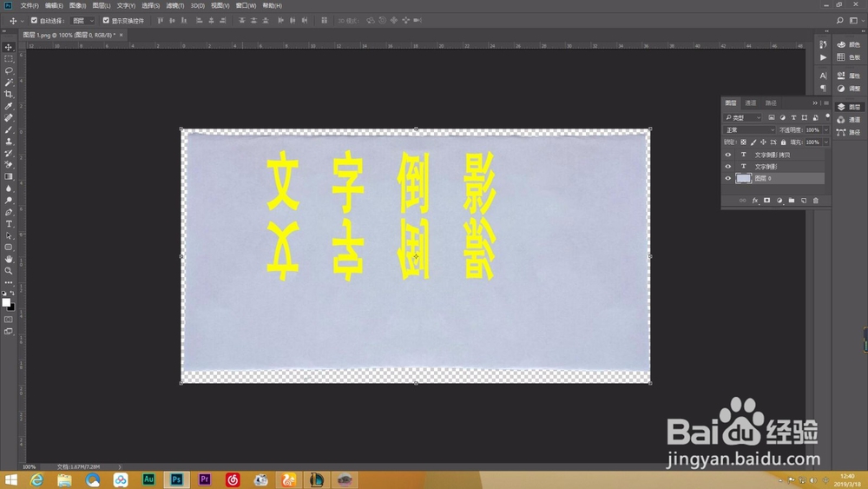Open the 文件(F) menu
This screenshot has height=489, width=868.
tap(30, 5)
